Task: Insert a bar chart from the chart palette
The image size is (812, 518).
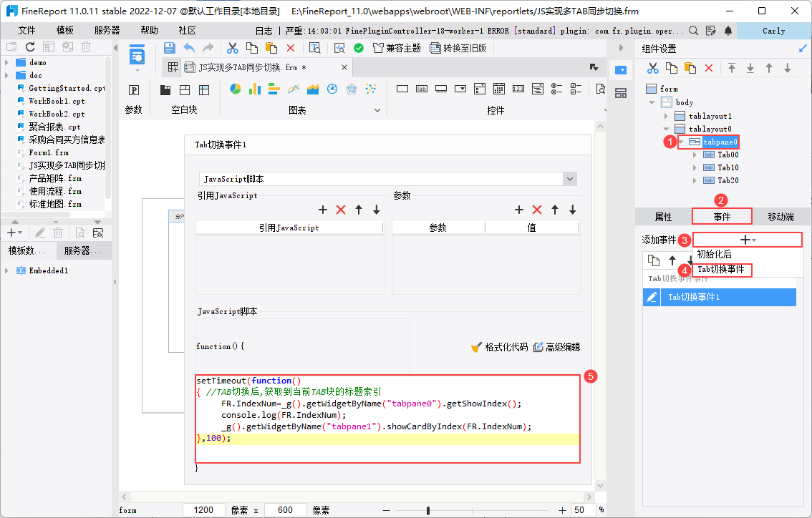Action: click(254, 89)
